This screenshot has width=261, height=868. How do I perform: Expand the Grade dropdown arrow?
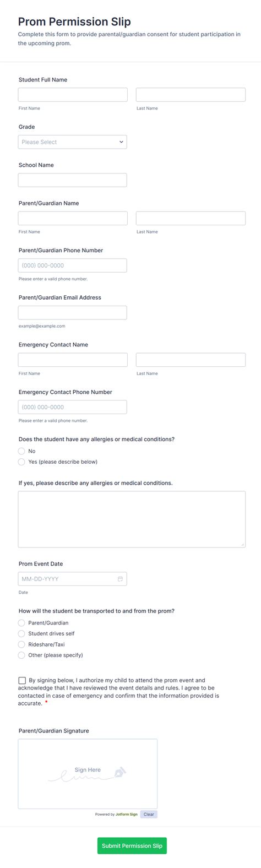(x=121, y=142)
